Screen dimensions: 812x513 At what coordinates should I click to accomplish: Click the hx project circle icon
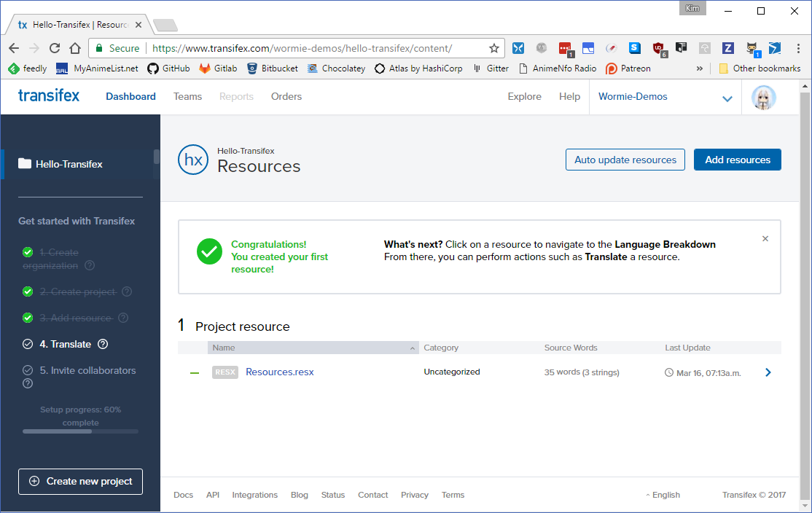pyautogui.click(x=193, y=160)
